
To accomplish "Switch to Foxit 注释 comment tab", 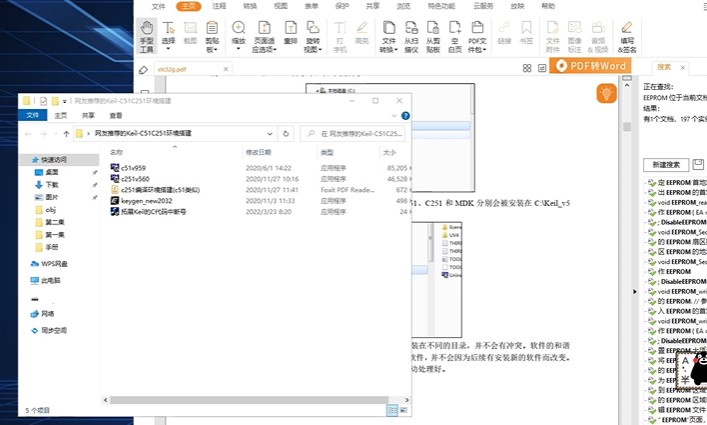I will [x=219, y=6].
